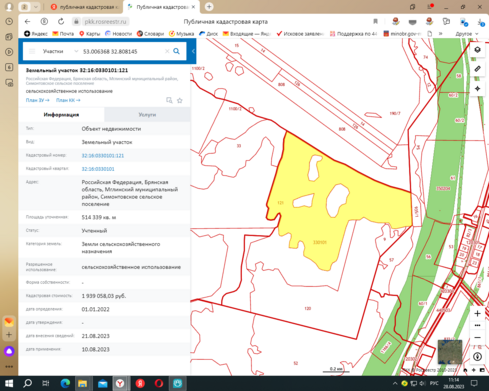
Task: Open the three-dots map options
Action: pos(477,325)
